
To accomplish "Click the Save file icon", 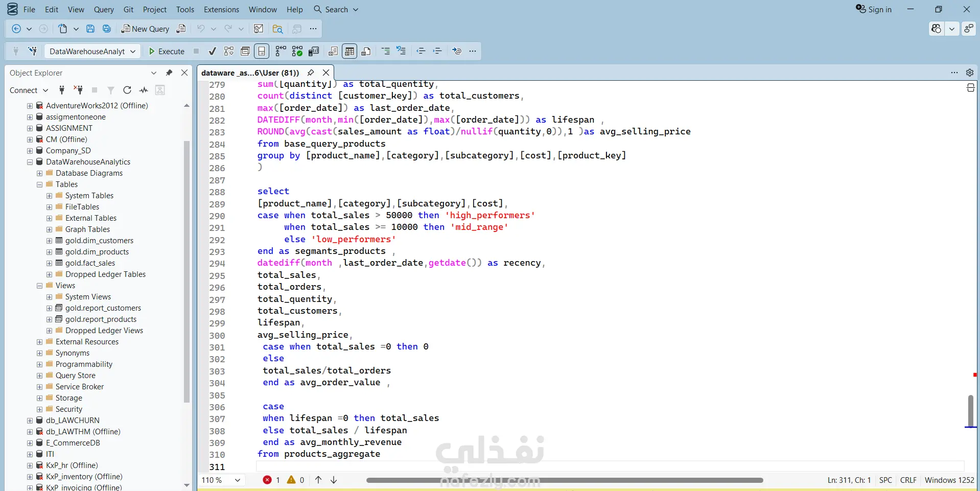I will pos(90,29).
